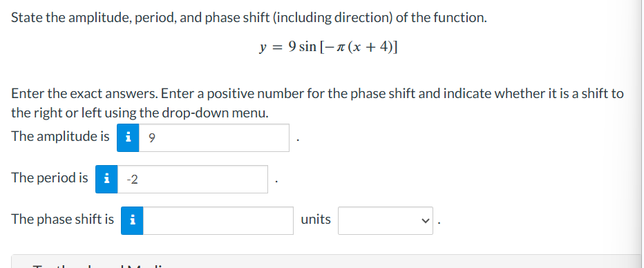Place cursor after -2 in period box
644x268 pixels.
[x=139, y=180]
